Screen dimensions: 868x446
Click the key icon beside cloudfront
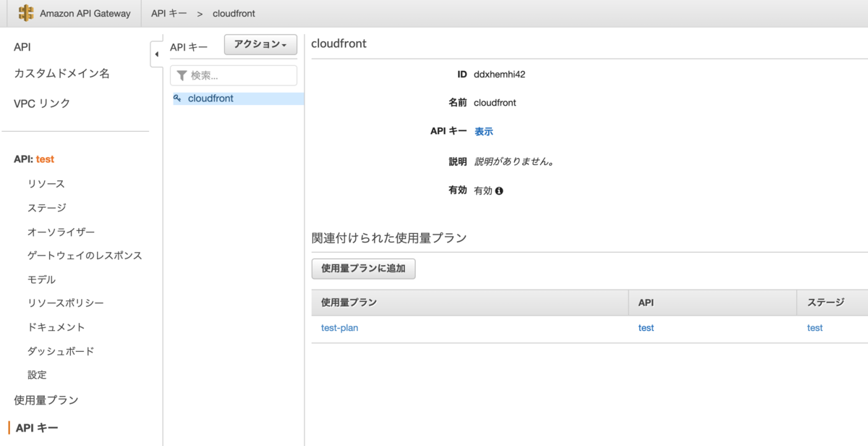(x=178, y=98)
